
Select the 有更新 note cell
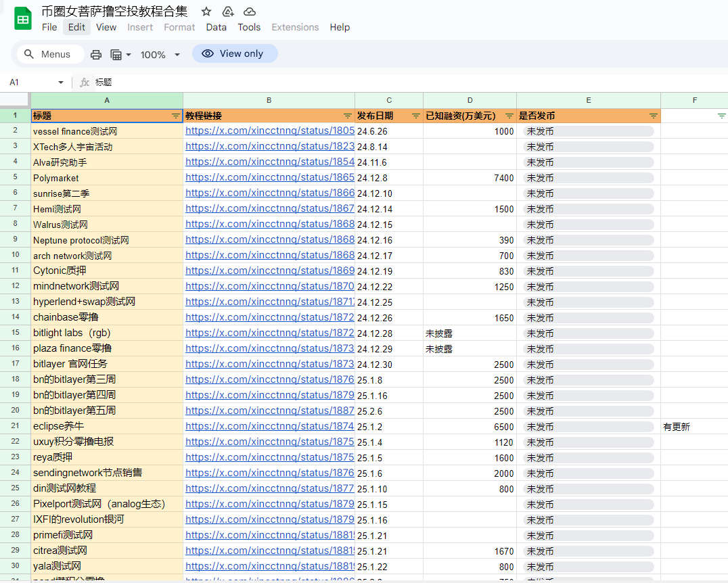695,427
